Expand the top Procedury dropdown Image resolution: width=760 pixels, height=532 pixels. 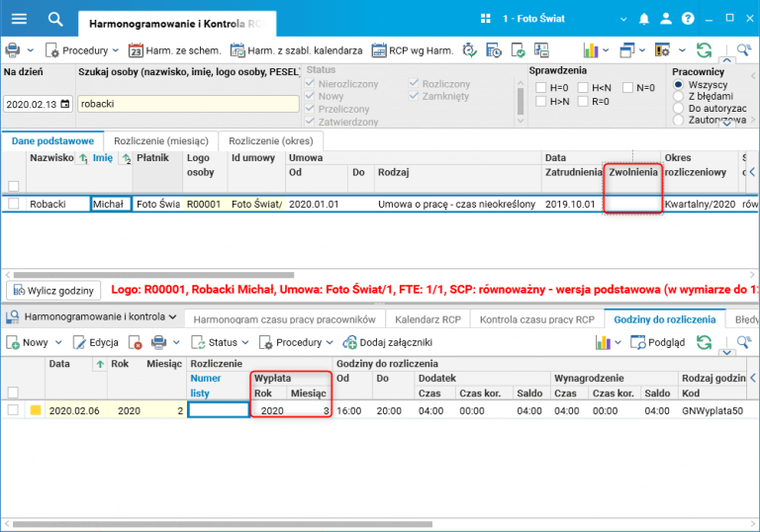(x=116, y=50)
